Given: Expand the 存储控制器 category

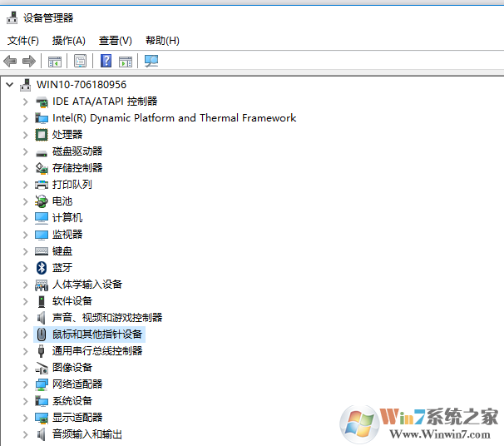Looking at the screenshot, I should coord(26,168).
